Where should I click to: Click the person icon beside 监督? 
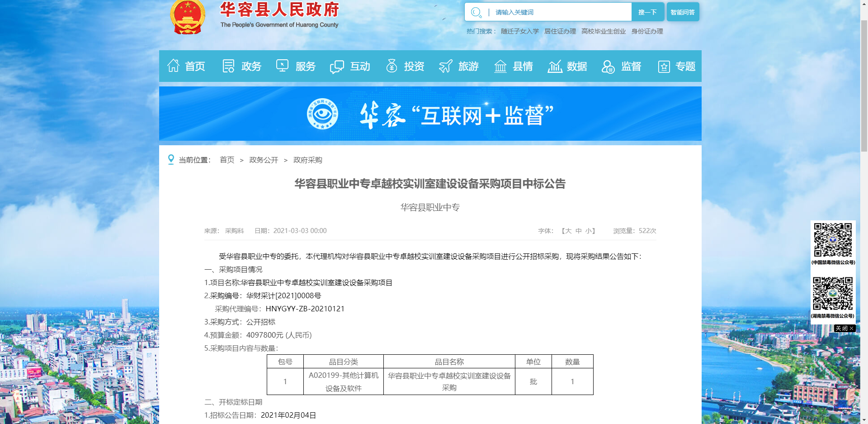point(608,67)
